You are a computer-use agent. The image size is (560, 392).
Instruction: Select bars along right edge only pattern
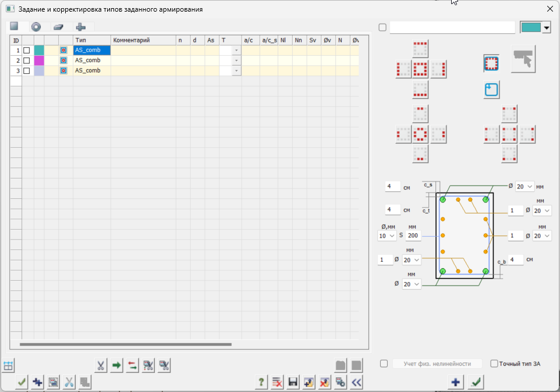point(438,69)
